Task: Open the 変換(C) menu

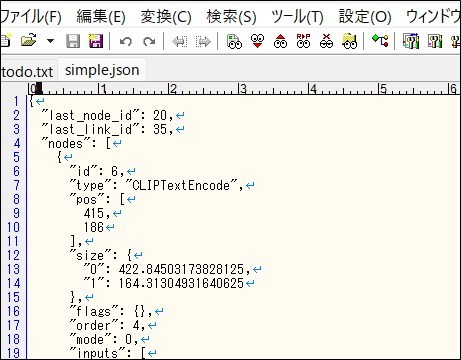Action: 166,16
